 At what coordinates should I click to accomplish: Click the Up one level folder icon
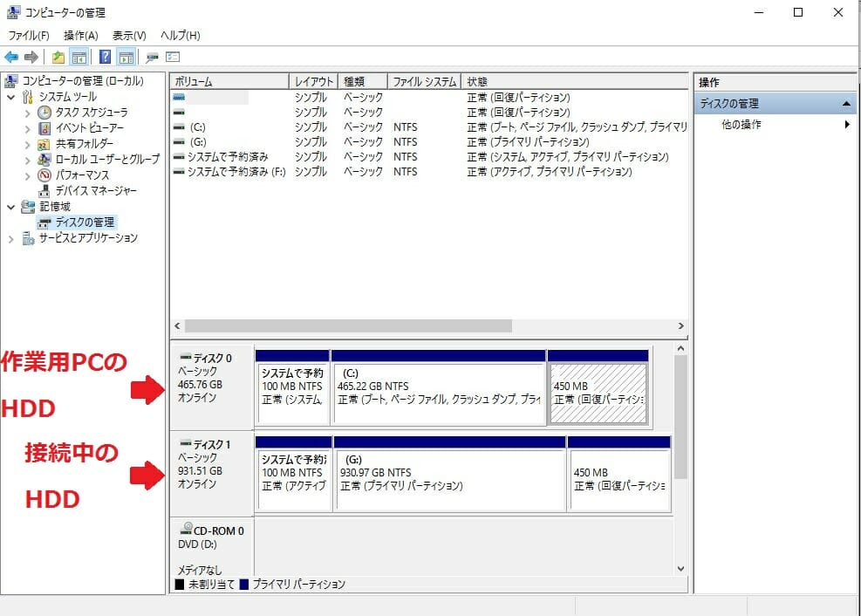(58, 58)
